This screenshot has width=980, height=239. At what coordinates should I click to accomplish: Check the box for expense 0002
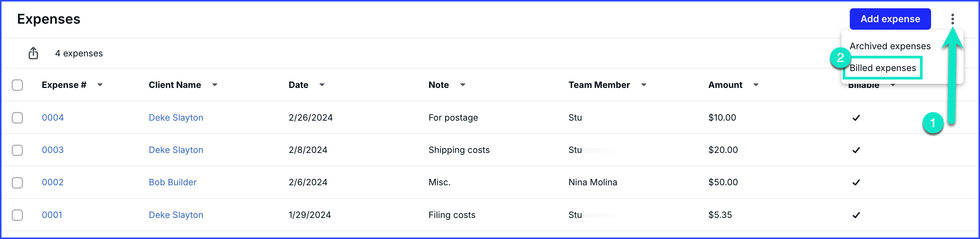click(17, 182)
